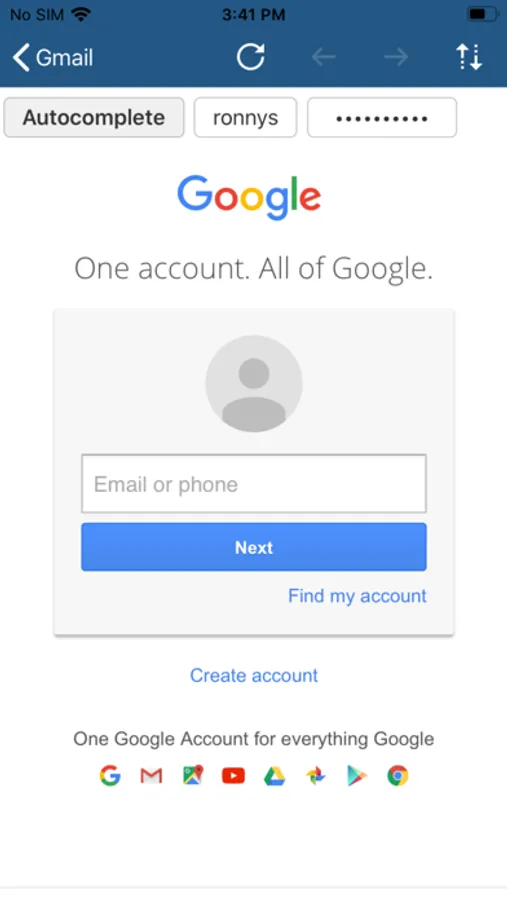
Task: Go back to Gmail entry
Action: (x=53, y=57)
